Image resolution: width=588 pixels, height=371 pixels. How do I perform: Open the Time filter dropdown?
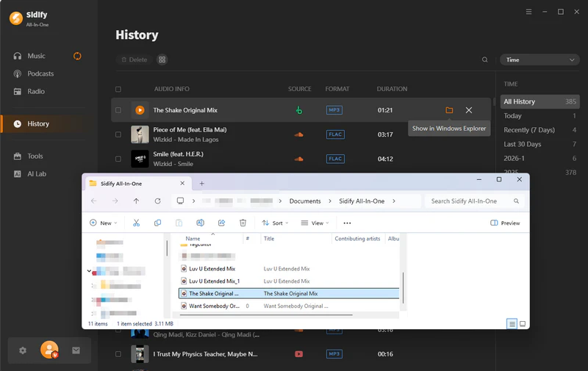tap(539, 60)
